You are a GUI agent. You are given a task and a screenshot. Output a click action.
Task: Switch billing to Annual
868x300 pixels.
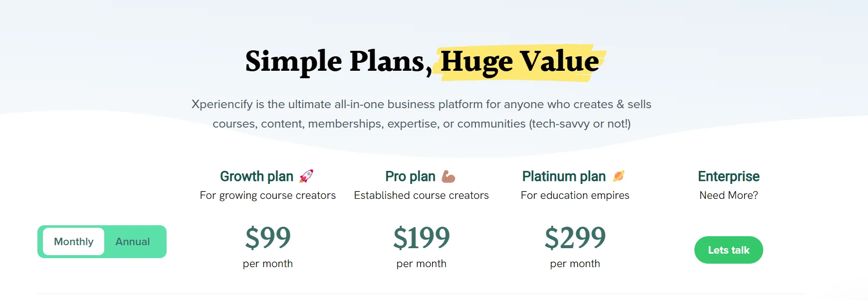tap(133, 241)
